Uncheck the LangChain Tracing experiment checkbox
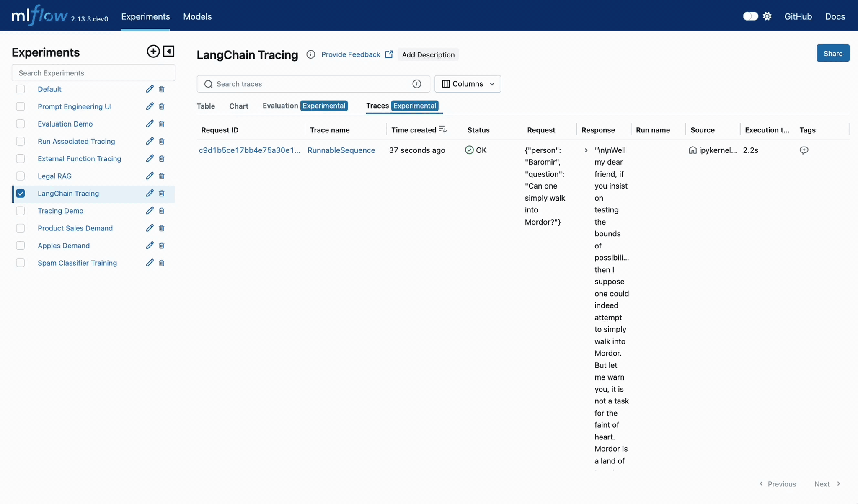 pyautogui.click(x=21, y=193)
